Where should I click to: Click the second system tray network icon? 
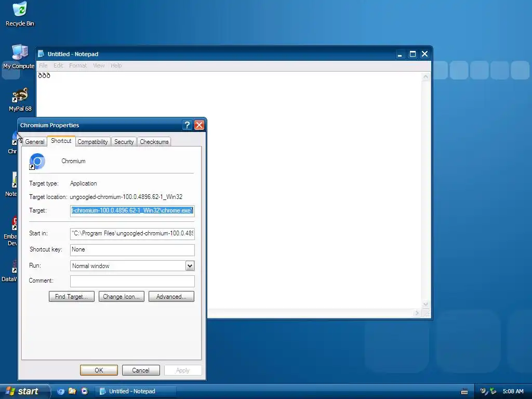tap(493, 391)
